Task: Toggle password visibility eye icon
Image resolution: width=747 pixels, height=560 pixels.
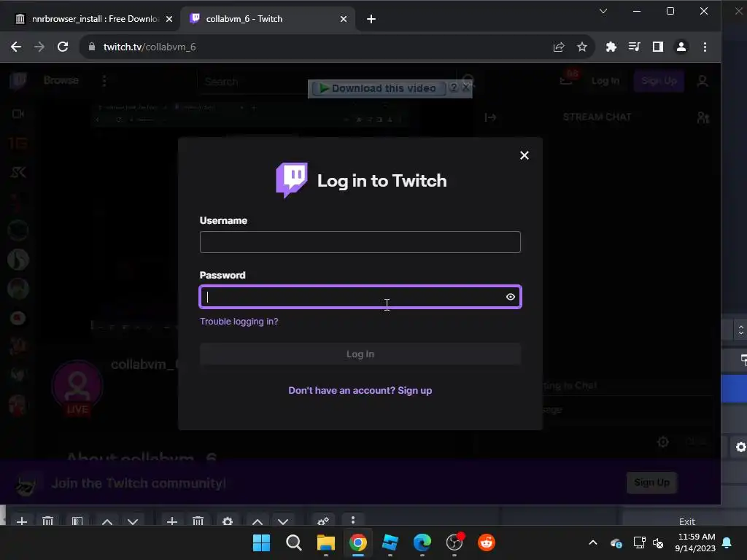Action: (x=510, y=297)
